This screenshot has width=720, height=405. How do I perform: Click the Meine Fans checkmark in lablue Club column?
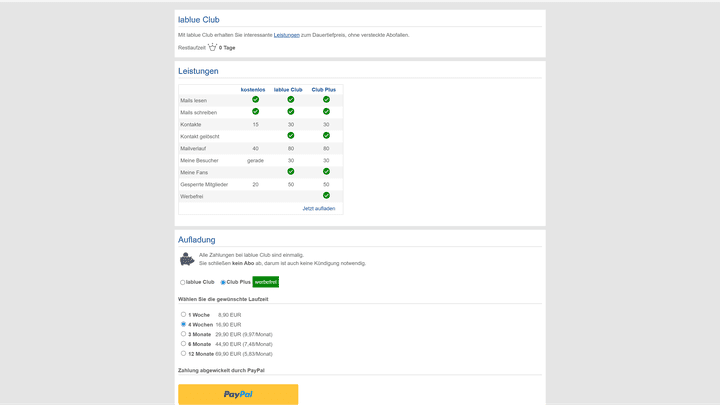[x=291, y=171]
